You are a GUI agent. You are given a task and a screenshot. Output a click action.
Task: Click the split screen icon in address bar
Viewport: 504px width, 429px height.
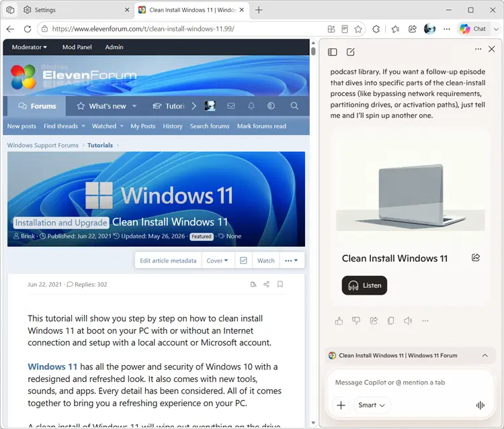coord(331,30)
